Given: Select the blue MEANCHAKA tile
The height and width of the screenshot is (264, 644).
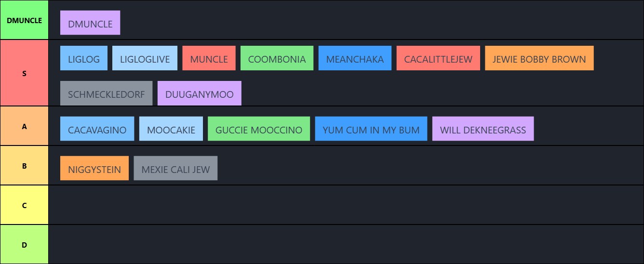Looking at the screenshot, I should (x=355, y=58).
